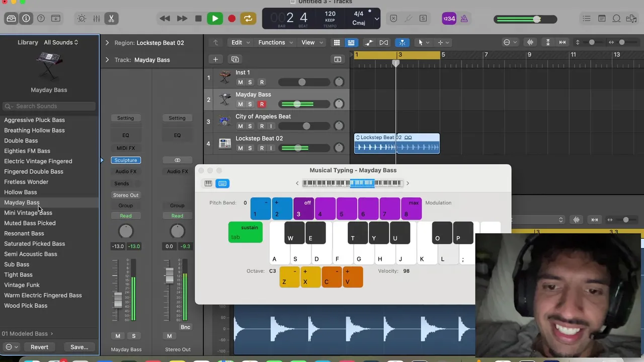Viewport: 644px width, 362px height.
Task: Toggle the Tuner button
Action: coord(409,19)
